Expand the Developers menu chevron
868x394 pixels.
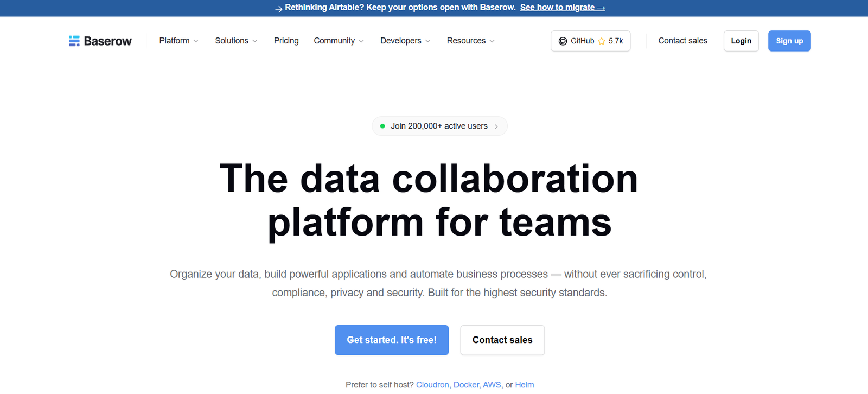click(428, 41)
